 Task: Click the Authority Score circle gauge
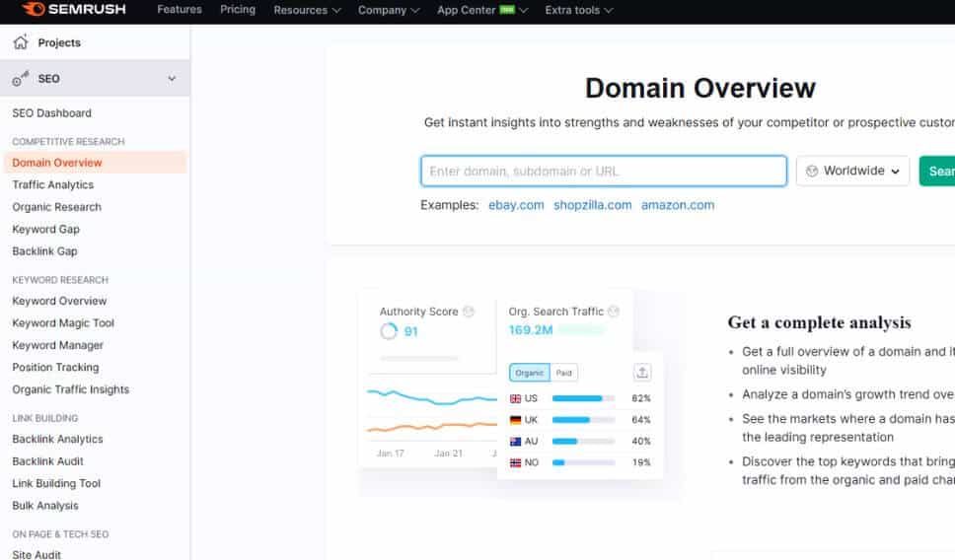point(389,331)
